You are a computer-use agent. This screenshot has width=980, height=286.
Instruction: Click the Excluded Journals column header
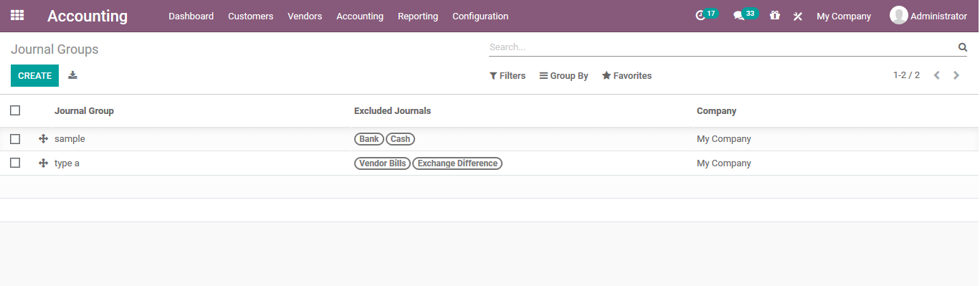click(x=392, y=111)
